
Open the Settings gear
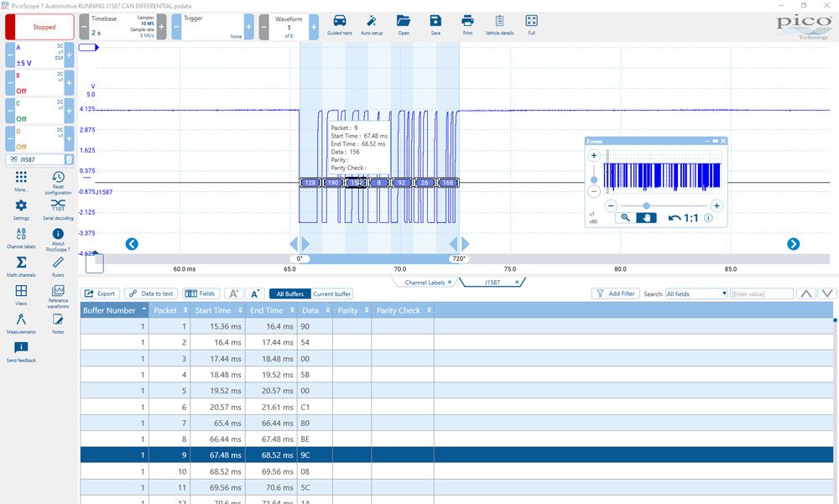click(x=21, y=210)
